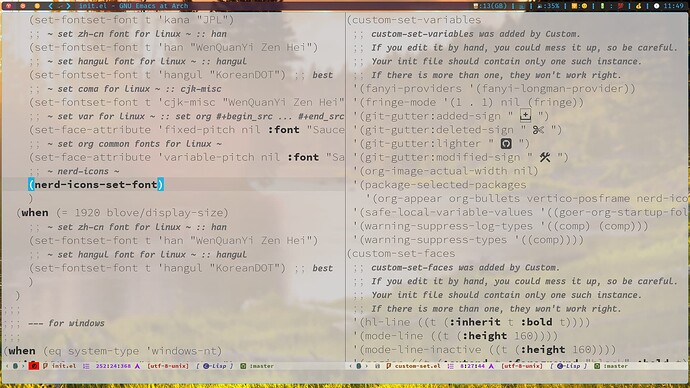Click the :master branch label in the left mode line
Image resolution: width=690 pixels, height=388 pixels.
tap(261, 366)
